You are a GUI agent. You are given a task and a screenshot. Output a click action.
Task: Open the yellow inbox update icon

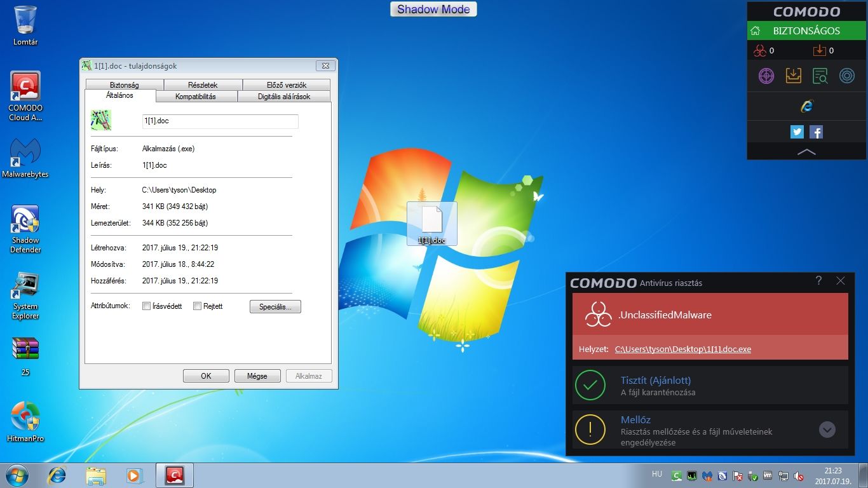point(793,76)
